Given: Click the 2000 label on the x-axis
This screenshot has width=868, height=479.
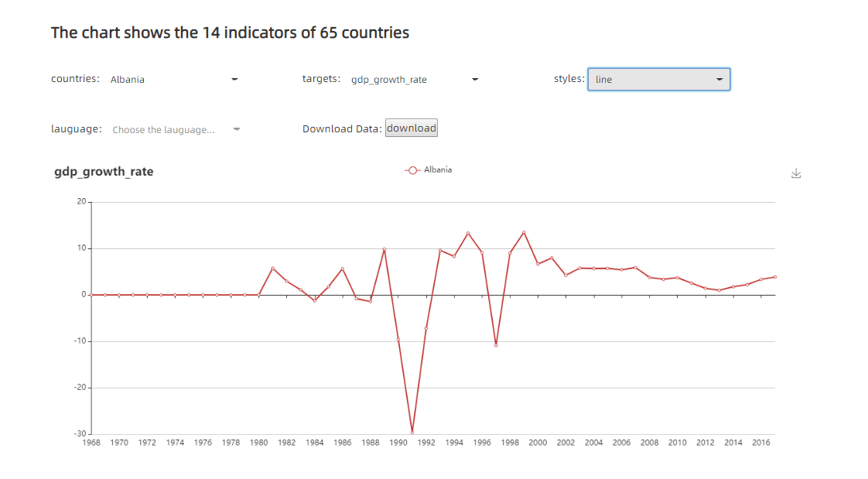Looking at the screenshot, I should 538,443.
